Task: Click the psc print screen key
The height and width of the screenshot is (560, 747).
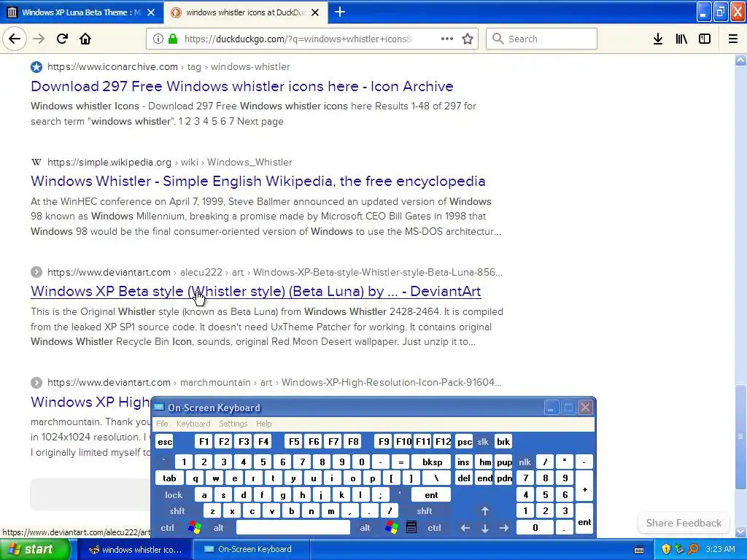Action: click(x=464, y=441)
